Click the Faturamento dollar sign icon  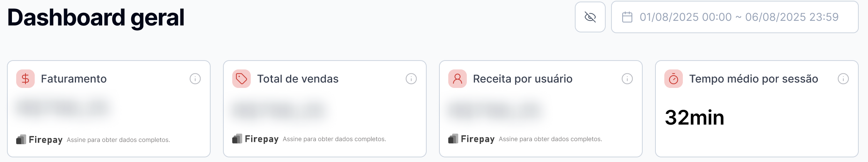(x=25, y=79)
